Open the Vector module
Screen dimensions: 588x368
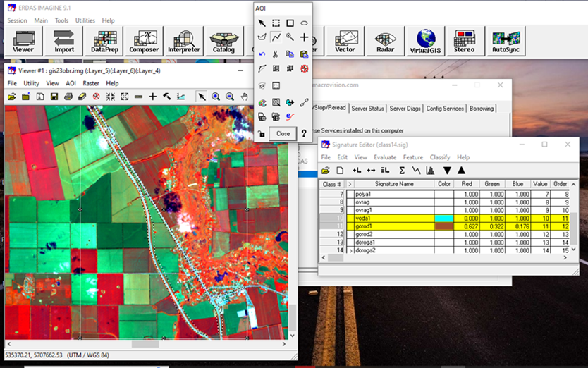[345, 42]
